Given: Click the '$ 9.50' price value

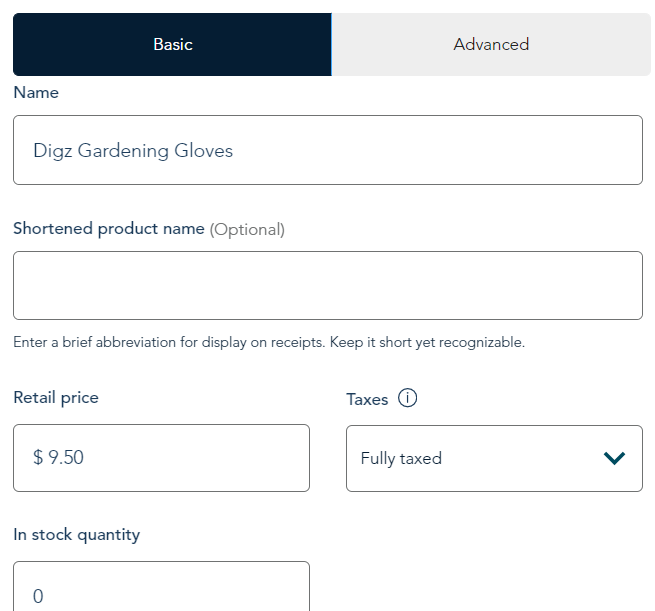Looking at the screenshot, I should click(x=58, y=457).
